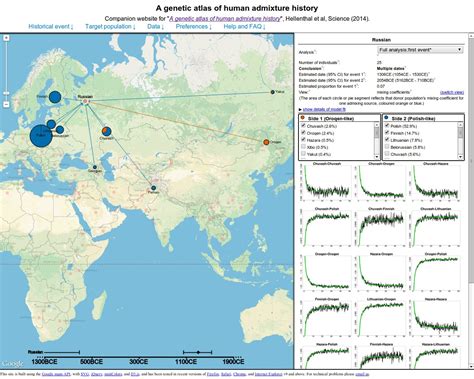Click the map zoom slider handle
This screenshot has width=474, height=379.
tap(6, 93)
